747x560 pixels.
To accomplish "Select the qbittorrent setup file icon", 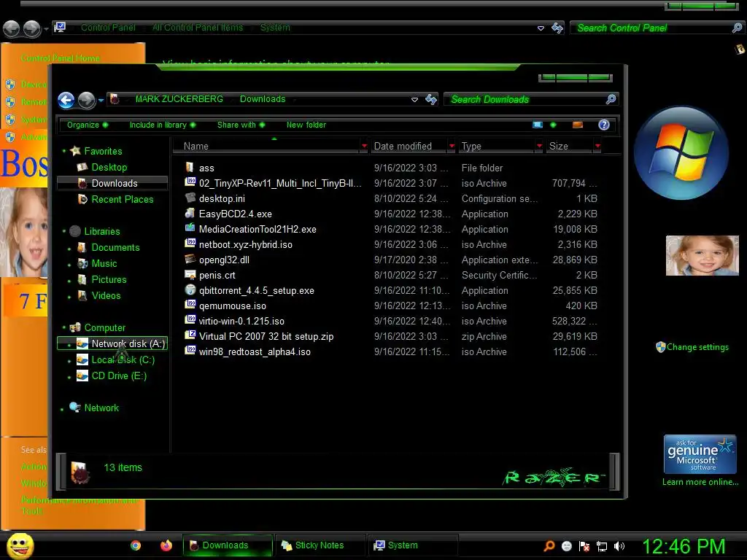I will pyautogui.click(x=190, y=290).
